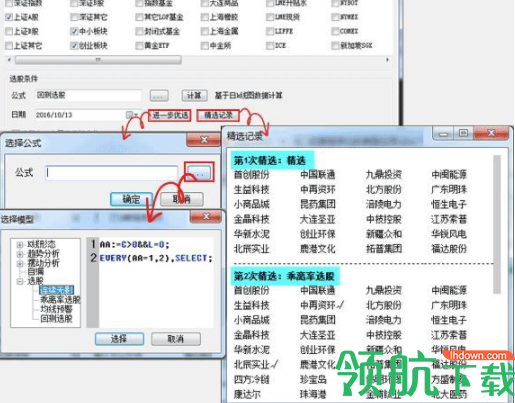Select the 乖离率选股 tree item
This screenshot has width=515, height=403.
tap(60, 300)
